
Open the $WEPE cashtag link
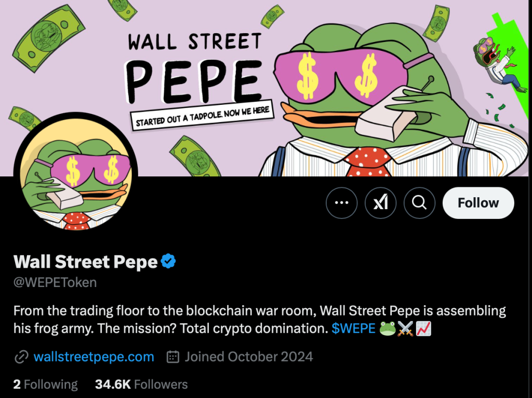[353, 329]
